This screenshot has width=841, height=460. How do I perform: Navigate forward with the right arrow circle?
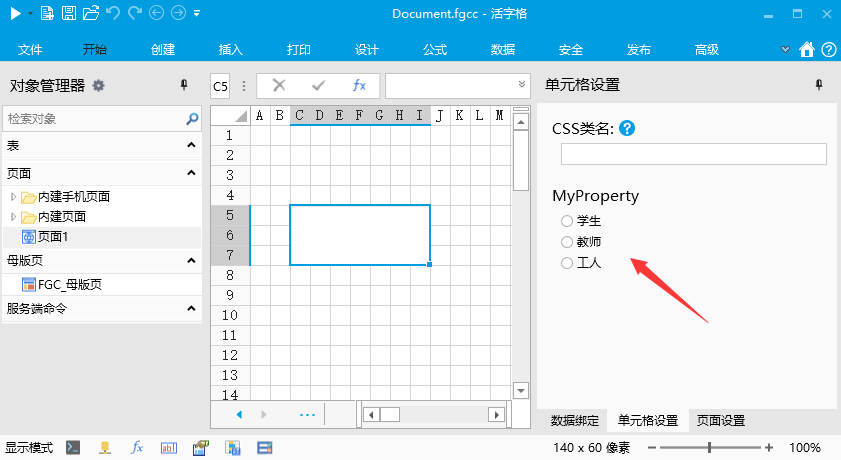pos(178,13)
